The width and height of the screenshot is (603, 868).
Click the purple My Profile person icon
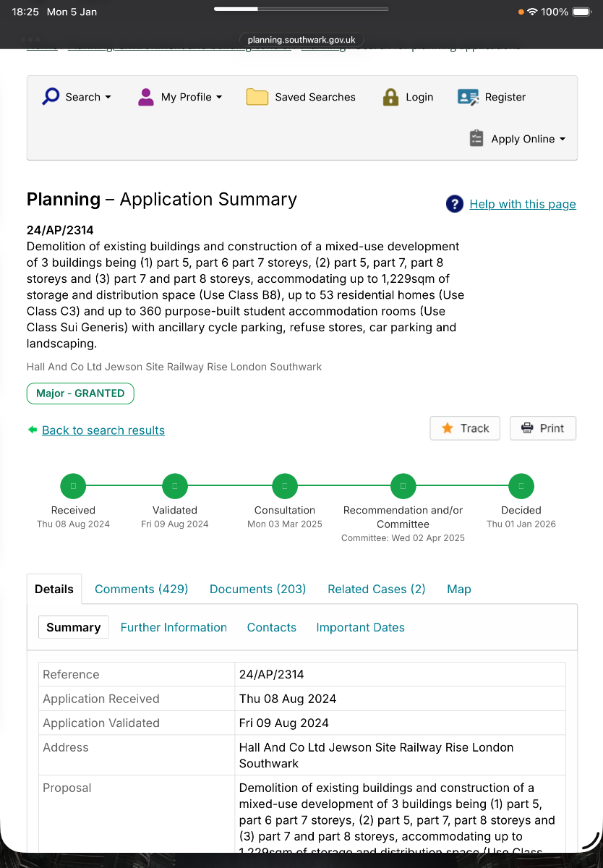tap(146, 97)
